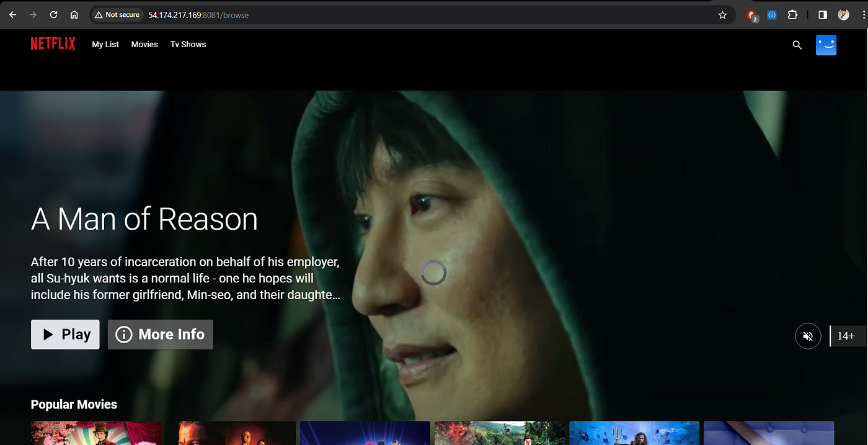Click the browser back arrow
Viewport: 868px width, 445px height.
coord(13,14)
